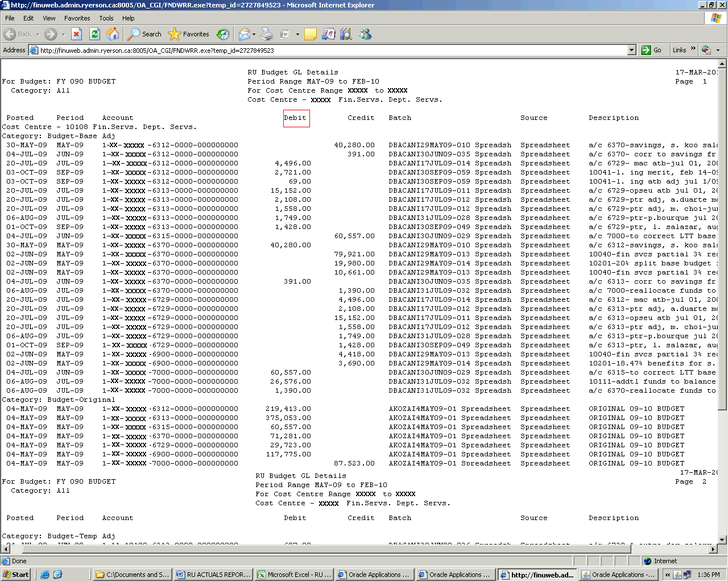Go to the Home page
Viewport: 728px width, 582px height.
click(x=113, y=34)
